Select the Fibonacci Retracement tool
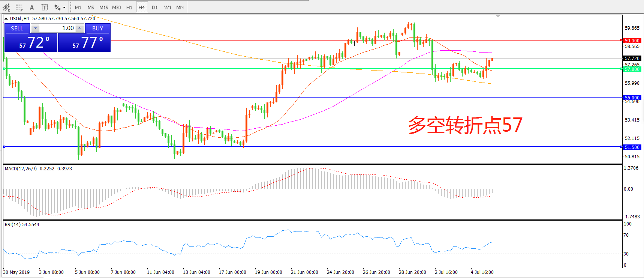 [x=19, y=7]
